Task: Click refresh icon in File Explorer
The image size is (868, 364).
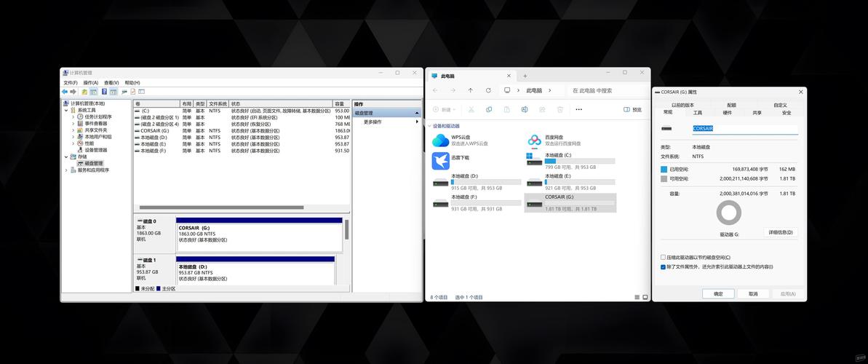Action: [488, 90]
